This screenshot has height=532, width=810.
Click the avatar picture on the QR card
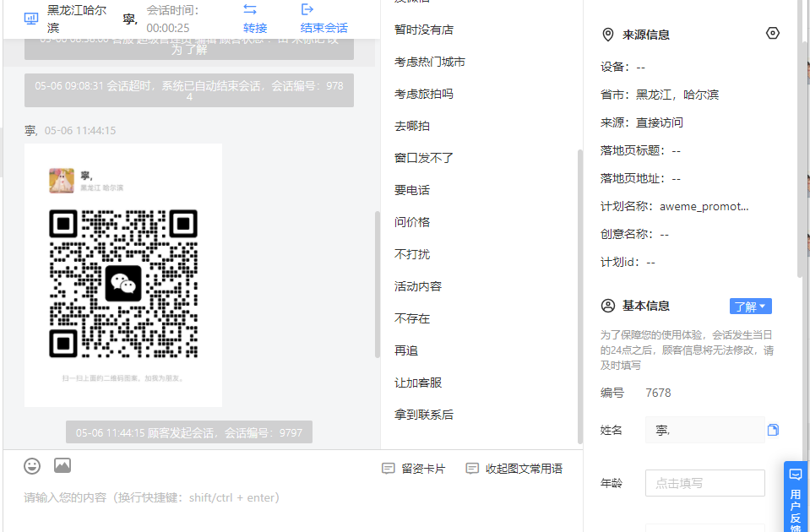click(62, 181)
